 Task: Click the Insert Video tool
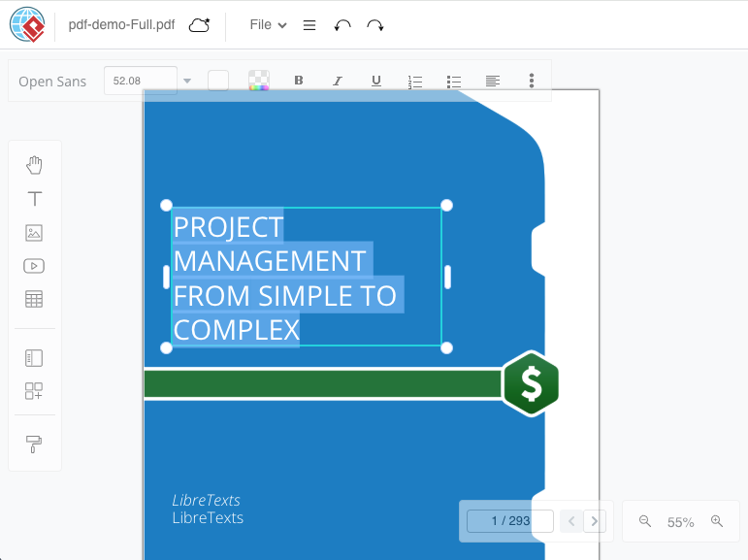(34, 266)
